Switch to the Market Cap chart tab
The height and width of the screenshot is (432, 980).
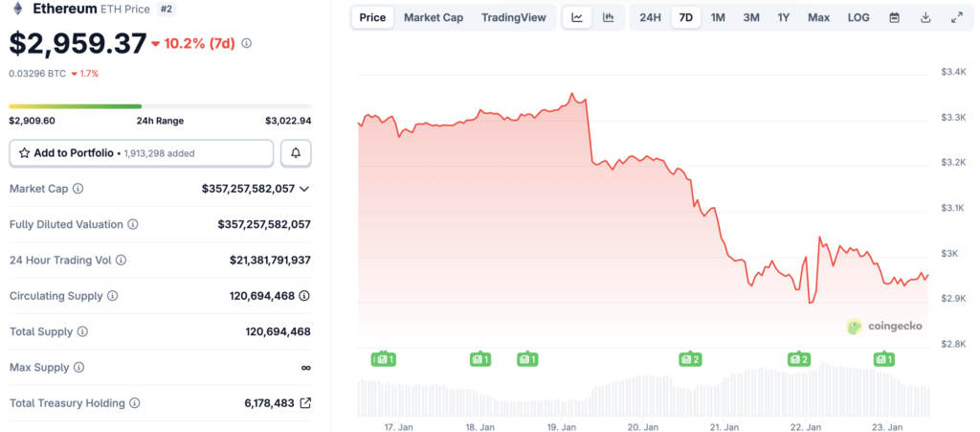click(x=433, y=17)
